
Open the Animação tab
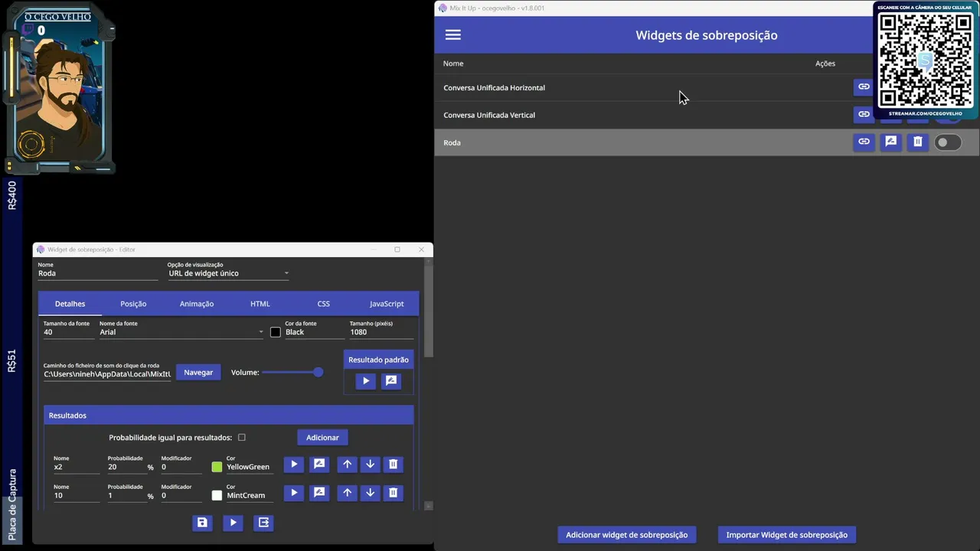[197, 304]
